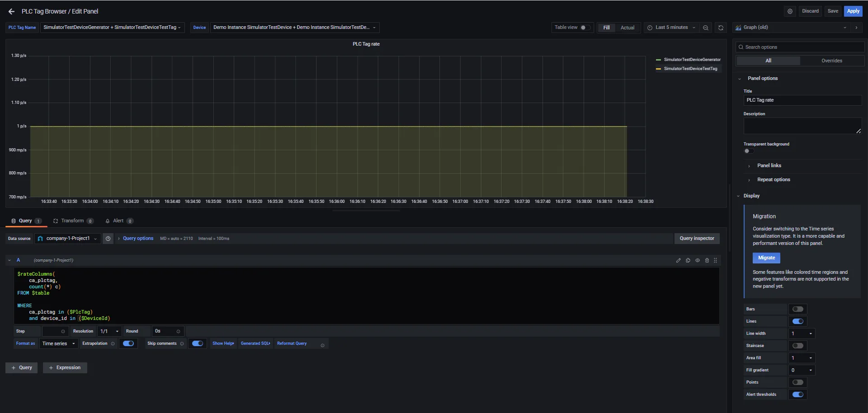The image size is (868, 413).
Task: Switch to Transform tab
Action: pyautogui.click(x=73, y=221)
